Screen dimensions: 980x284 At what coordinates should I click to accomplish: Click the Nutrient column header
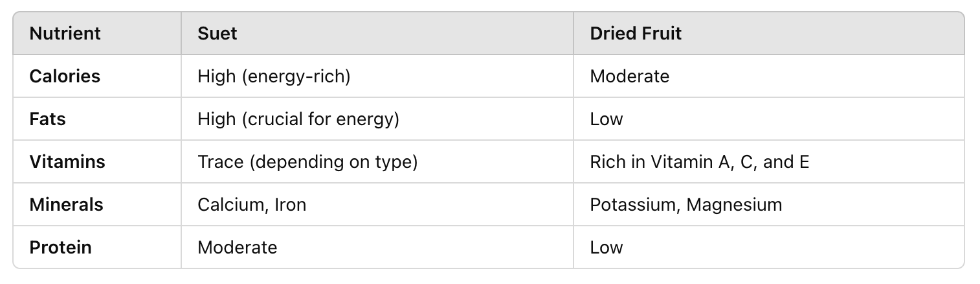65,33
